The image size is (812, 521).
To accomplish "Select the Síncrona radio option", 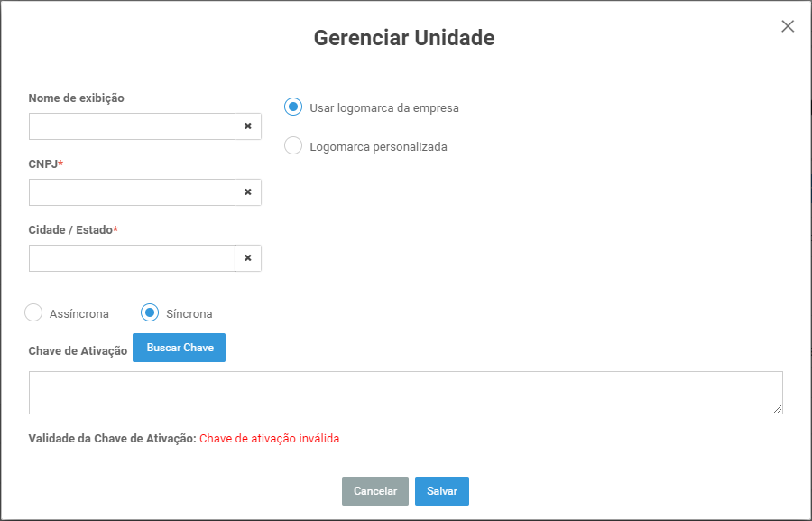I will point(150,312).
